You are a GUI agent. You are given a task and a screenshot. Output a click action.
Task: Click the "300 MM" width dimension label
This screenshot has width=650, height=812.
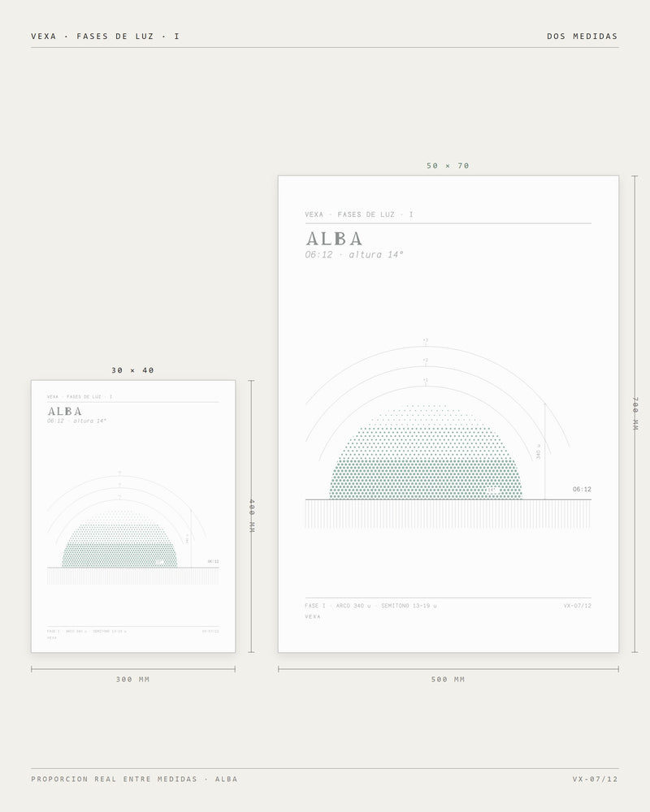coord(132,680)
